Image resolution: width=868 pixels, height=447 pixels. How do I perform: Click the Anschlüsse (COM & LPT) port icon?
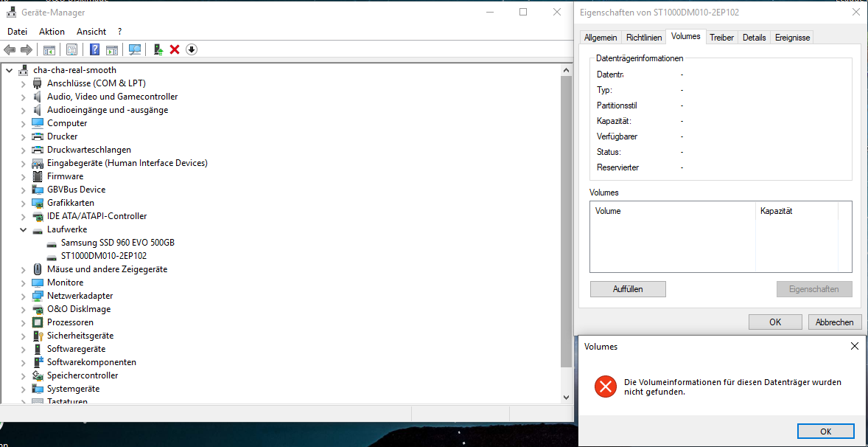38,83
